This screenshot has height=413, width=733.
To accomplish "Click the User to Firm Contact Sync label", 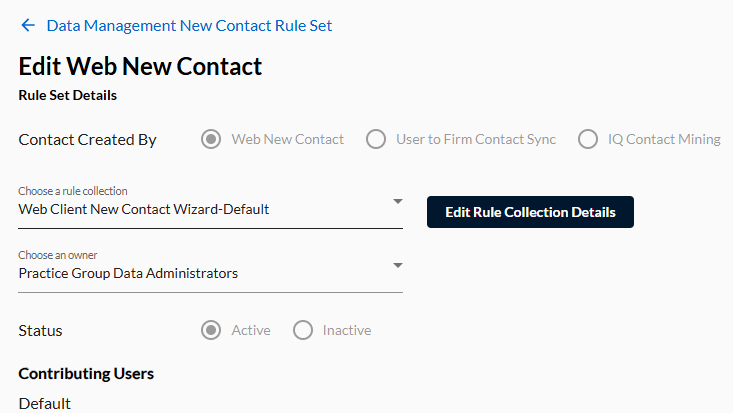I will click(x=476, y=139).
